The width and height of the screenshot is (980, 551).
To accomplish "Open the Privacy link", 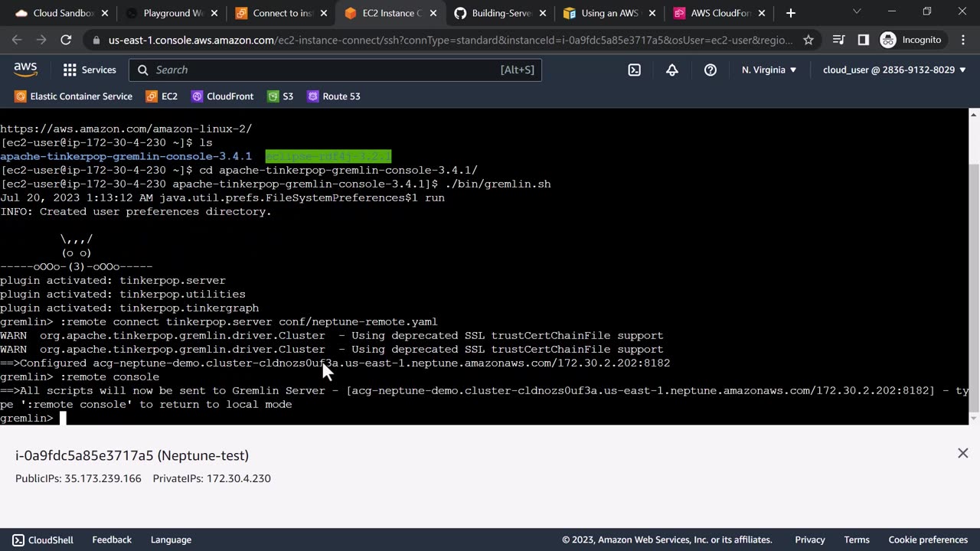I will [810, 540].
